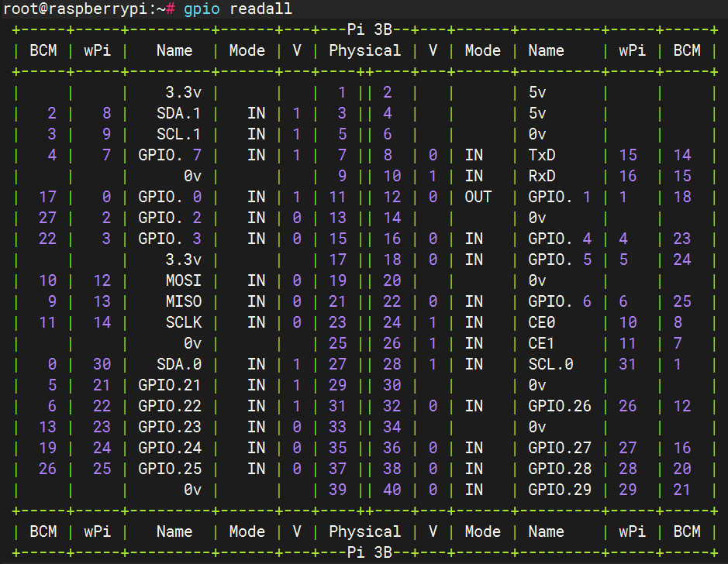Click the SDA.0 pin name
The image size is (728, 564).
(178, 364)
